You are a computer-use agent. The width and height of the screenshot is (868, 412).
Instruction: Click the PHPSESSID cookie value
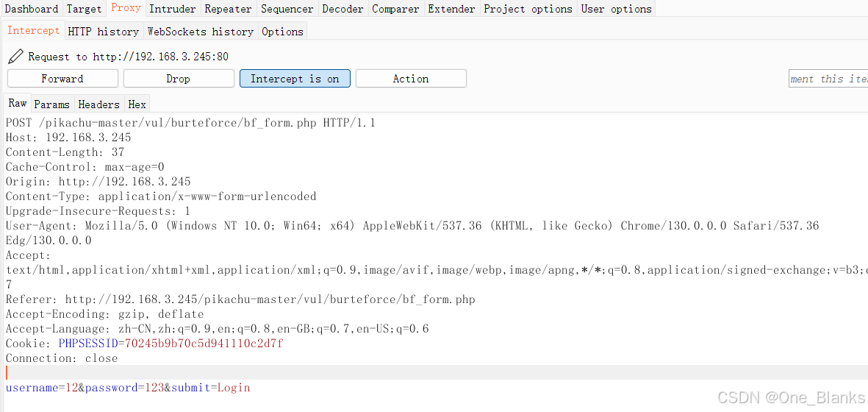point(204,344)
